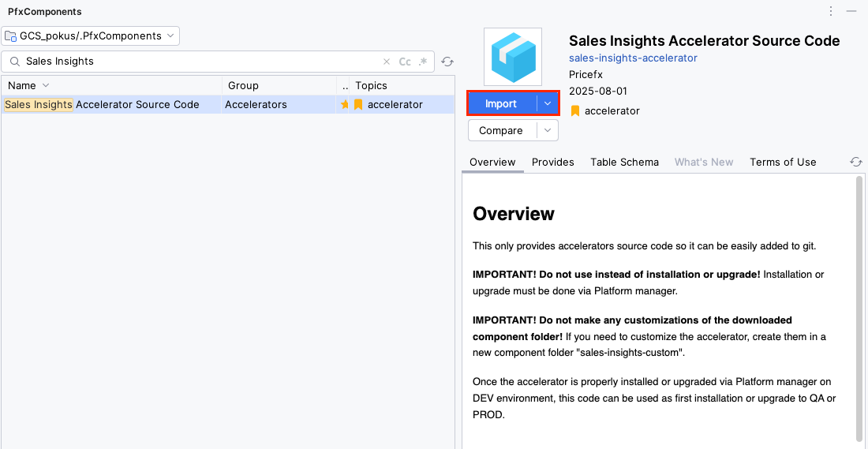
Task: Open the Table Schema tab
Action: tap(624, 162)
